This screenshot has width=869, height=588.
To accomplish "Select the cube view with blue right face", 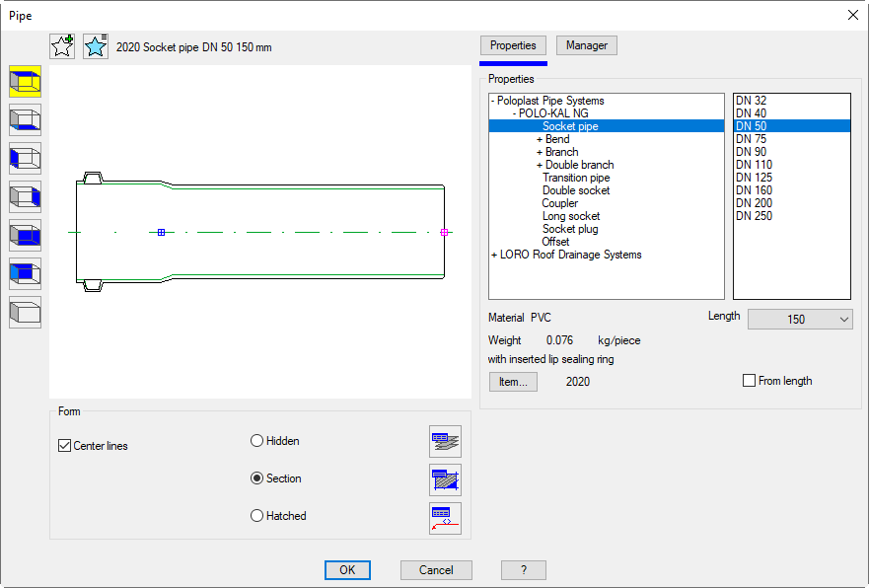I will tap(26, 196).
